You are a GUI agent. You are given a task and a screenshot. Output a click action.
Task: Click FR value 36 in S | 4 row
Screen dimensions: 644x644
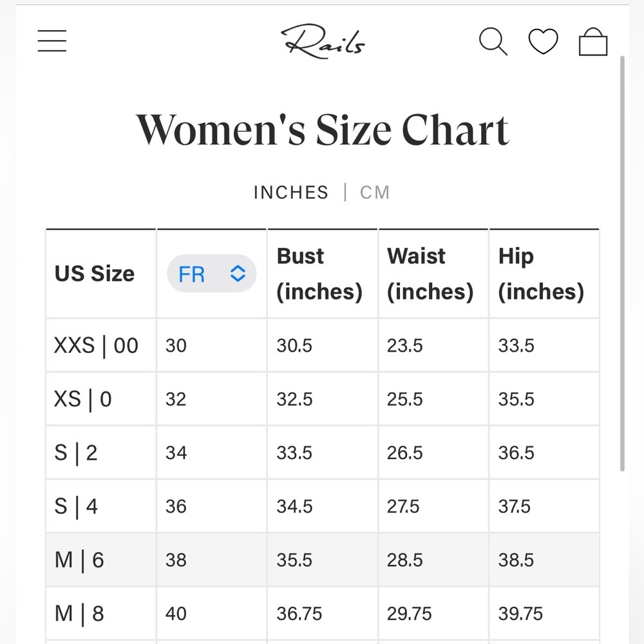[176, 507]
